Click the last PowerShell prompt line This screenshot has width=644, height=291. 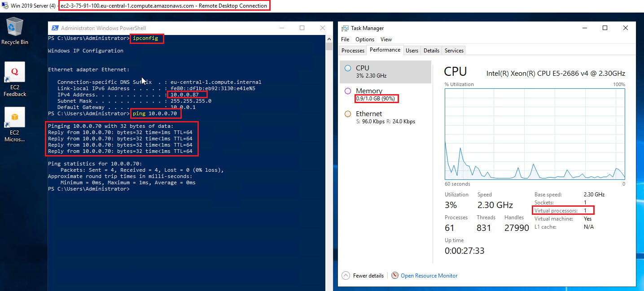tap(89, 189)
